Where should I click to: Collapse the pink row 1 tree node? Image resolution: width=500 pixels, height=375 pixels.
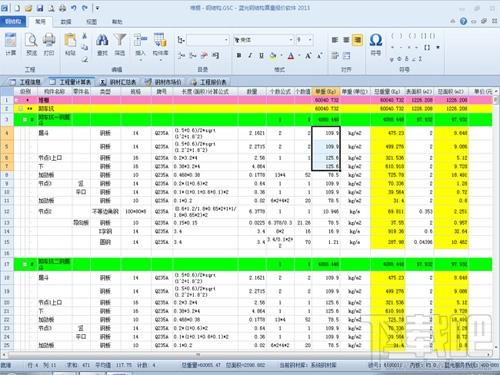(x=17, y=100)
